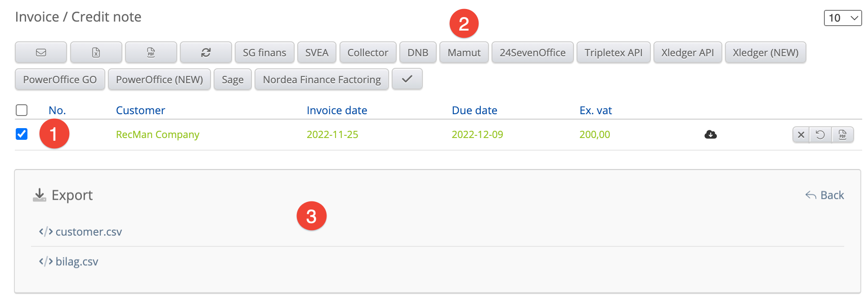This screenshot has height=303, width=868.
Task: Click the due date 2022-12-09
Action: click(477, 134)
